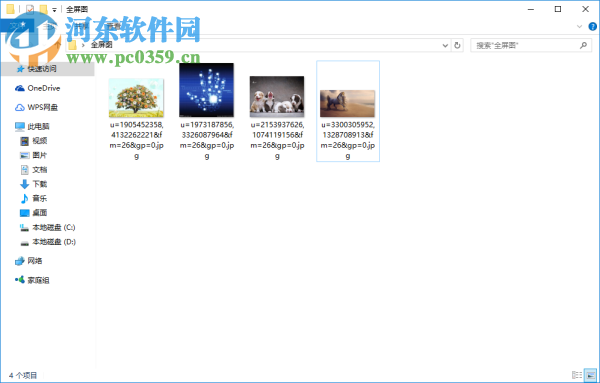Maximize the 全屏图 Explorer window
The height and width of the screenshot is (383, 600).
558,9
